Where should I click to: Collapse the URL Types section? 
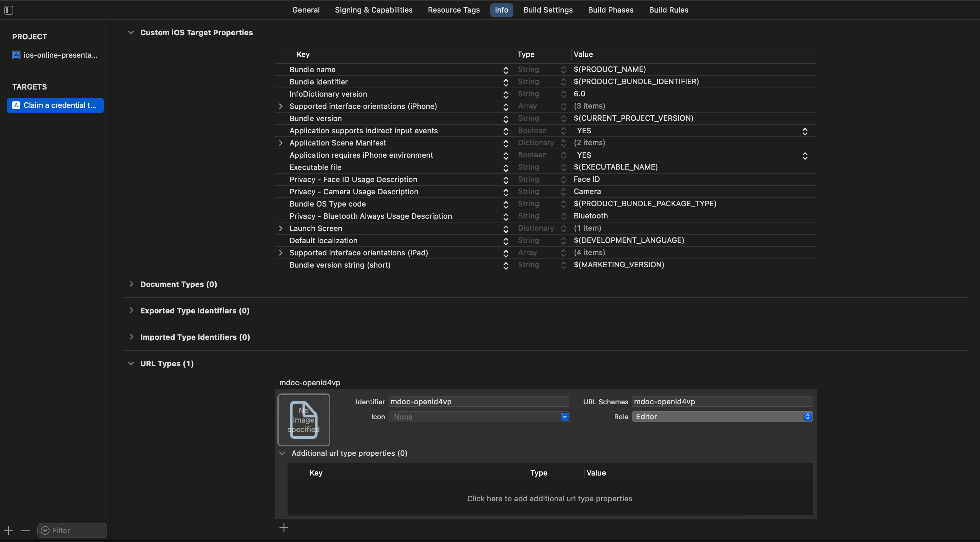point(131,364)
